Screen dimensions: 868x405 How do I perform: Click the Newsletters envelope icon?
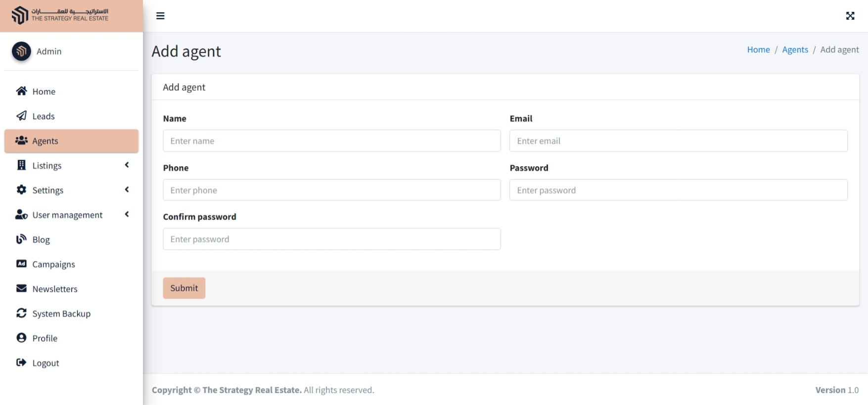click(21, 289)
